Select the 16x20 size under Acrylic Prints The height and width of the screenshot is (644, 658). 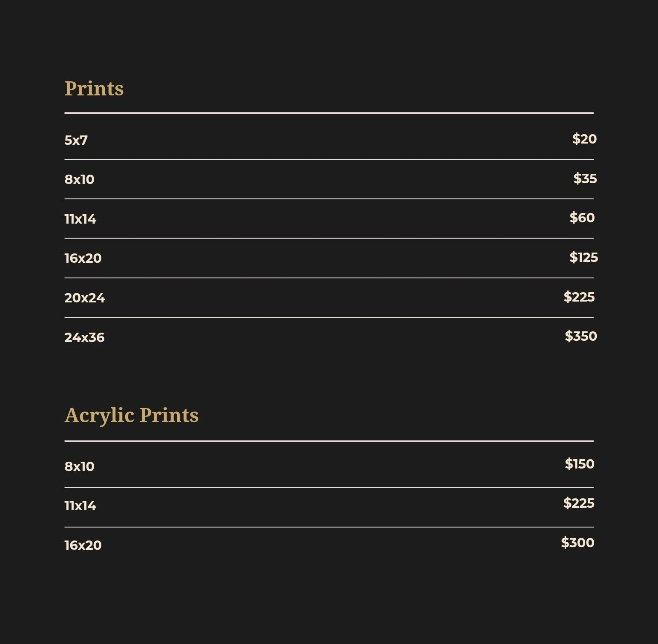83,545
